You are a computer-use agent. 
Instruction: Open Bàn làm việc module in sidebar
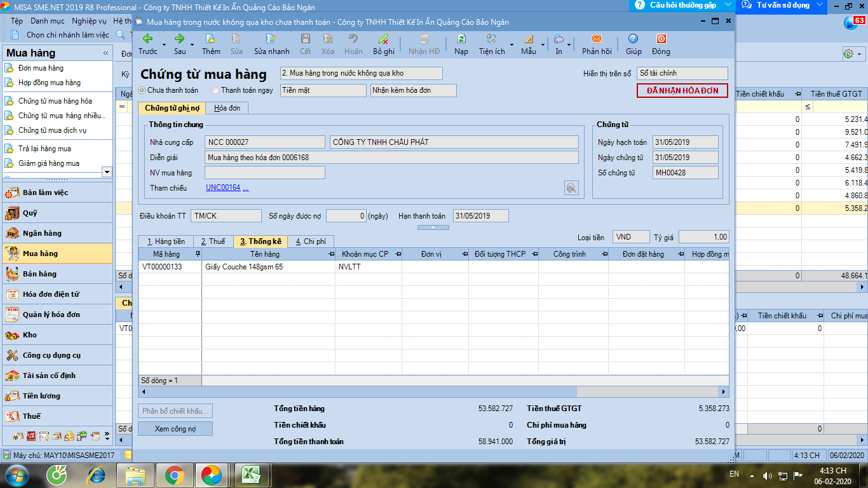click(58, 193)
